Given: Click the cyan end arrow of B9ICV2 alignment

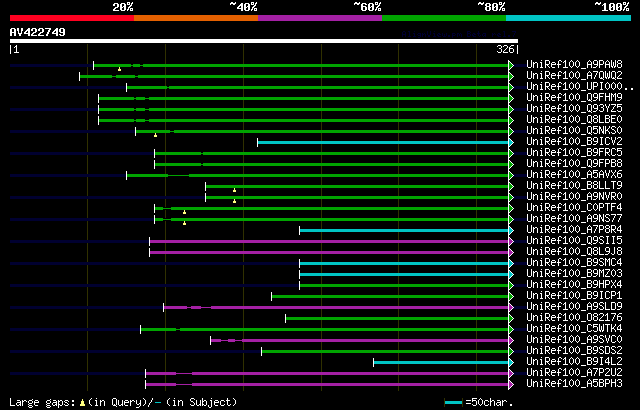Looking at the screenshot, I should (511, 142).
